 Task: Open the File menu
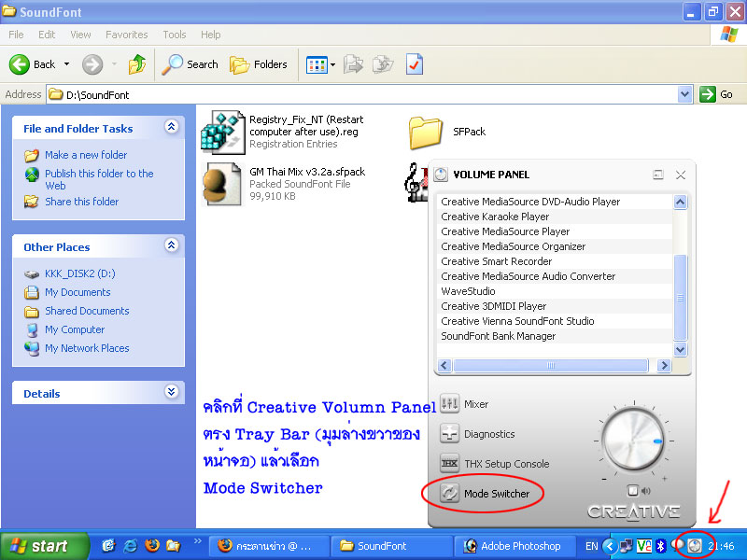[x=16, y=35]
